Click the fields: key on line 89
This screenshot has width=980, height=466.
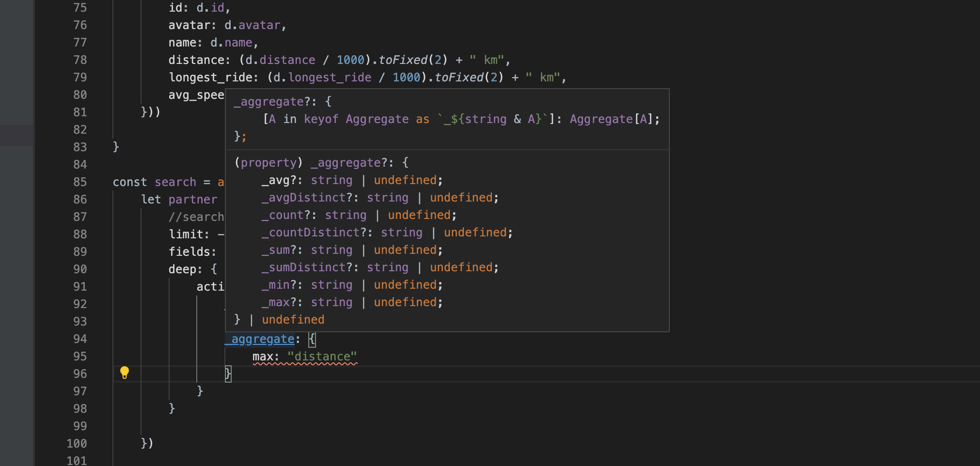[x=192, y=252]
